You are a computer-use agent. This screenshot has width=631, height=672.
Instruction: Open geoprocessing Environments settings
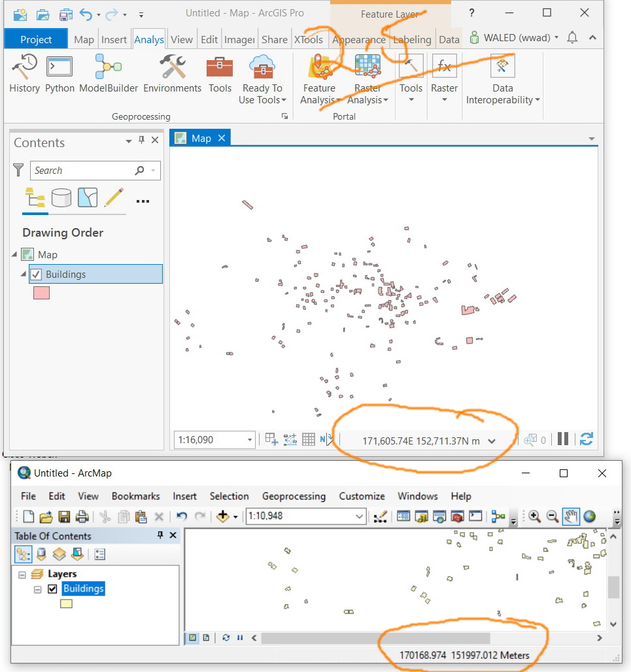(x=173, y=73)
